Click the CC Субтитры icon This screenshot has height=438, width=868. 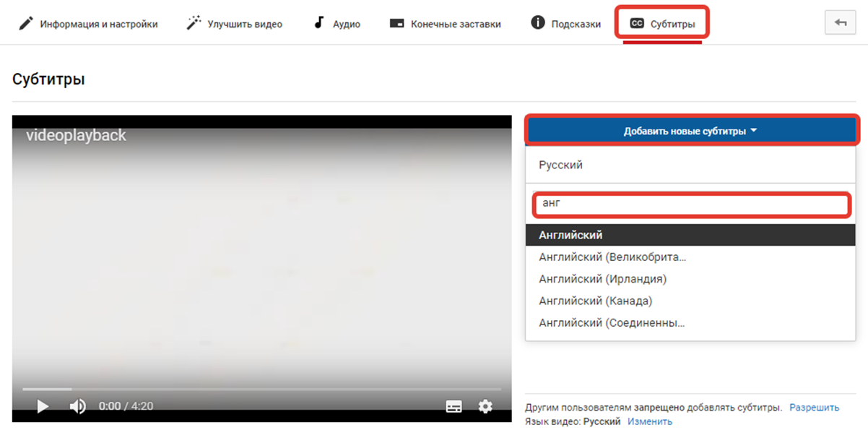(x=638, y=22)
